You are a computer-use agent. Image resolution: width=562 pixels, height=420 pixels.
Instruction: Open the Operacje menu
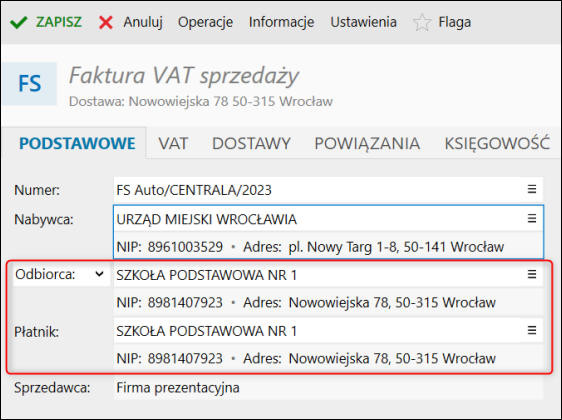coord(205,22)
